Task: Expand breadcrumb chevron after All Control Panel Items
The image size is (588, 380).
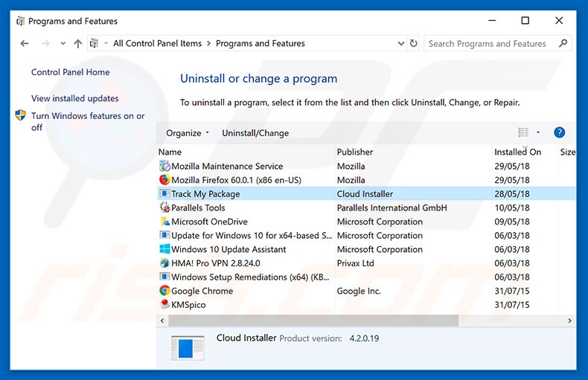Action: pos(208,43)
